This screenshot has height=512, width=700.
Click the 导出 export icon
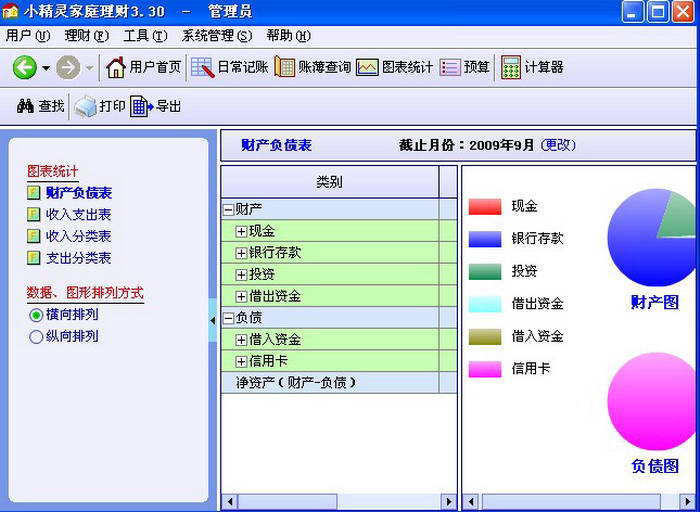142,106
